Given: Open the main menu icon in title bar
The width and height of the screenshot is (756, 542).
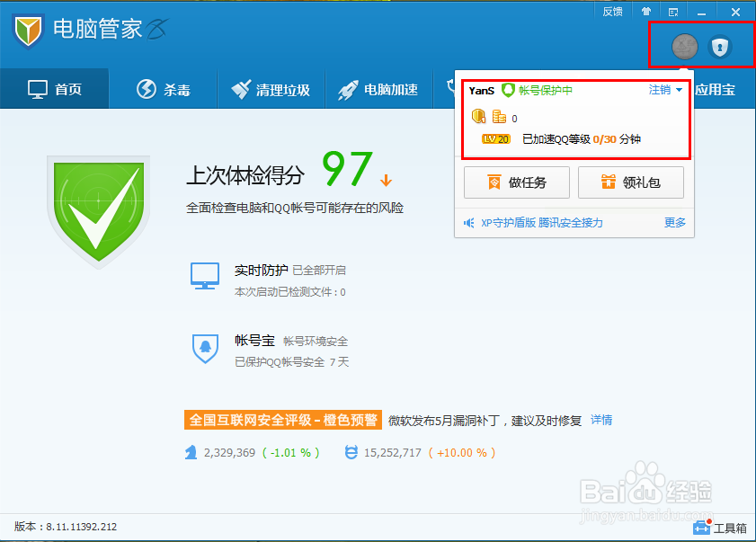Looking at the screenshot, I should point(673,12).
